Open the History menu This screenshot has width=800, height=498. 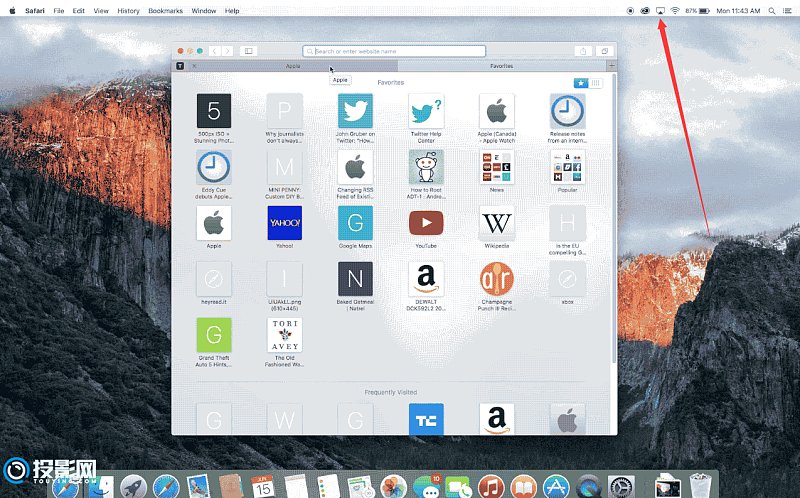point(128,10)
